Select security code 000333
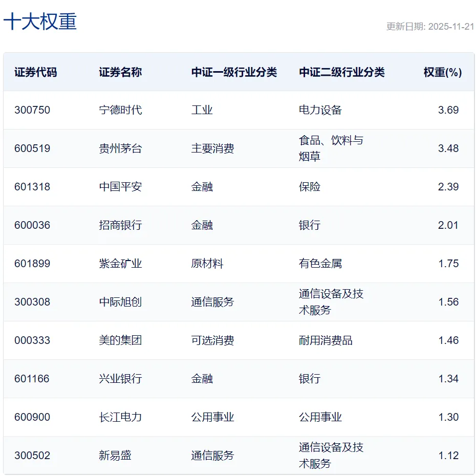 32,340
